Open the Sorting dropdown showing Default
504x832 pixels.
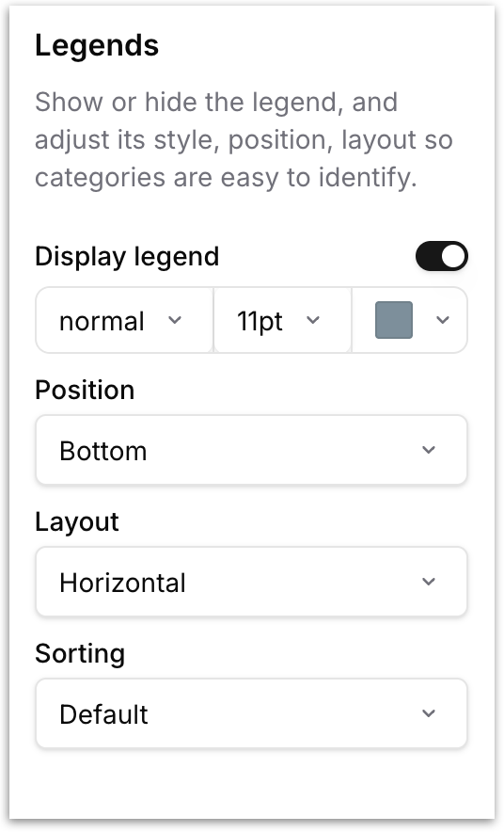[251, 713]
